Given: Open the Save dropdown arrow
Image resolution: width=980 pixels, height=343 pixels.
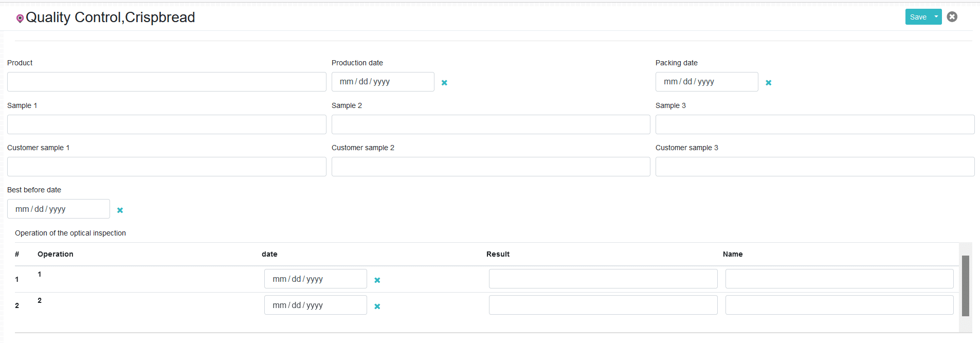Looking at the screenshot, I should point(936,17).
